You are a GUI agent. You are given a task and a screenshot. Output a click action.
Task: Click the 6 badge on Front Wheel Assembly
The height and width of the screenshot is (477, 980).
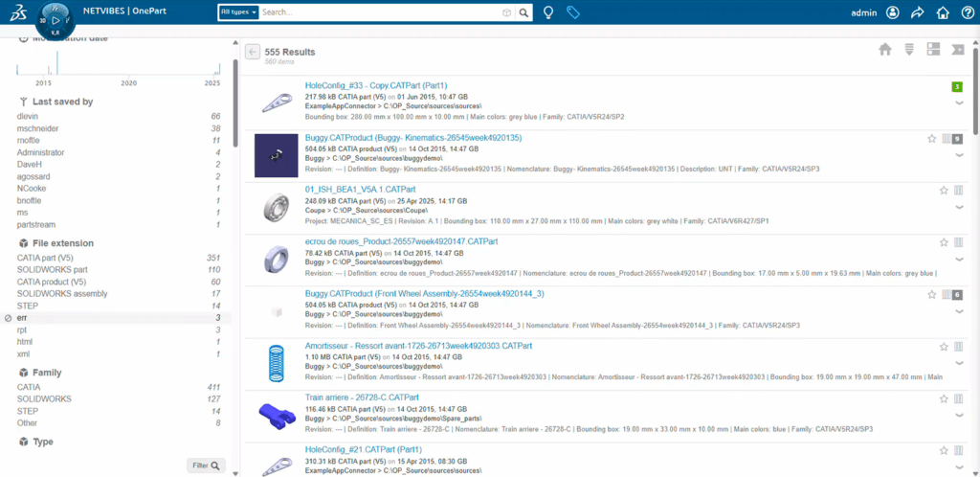click(957, 294)
